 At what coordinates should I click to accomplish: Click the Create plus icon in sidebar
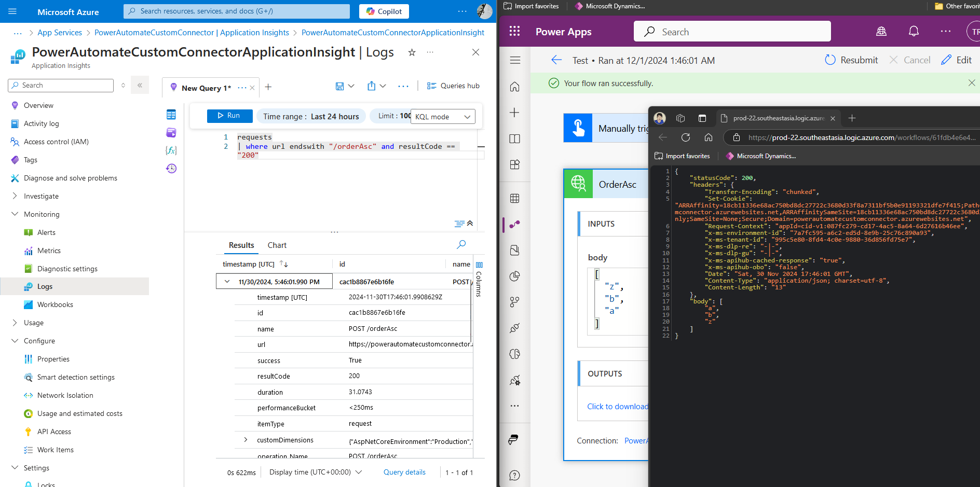[x=514, y=113]
